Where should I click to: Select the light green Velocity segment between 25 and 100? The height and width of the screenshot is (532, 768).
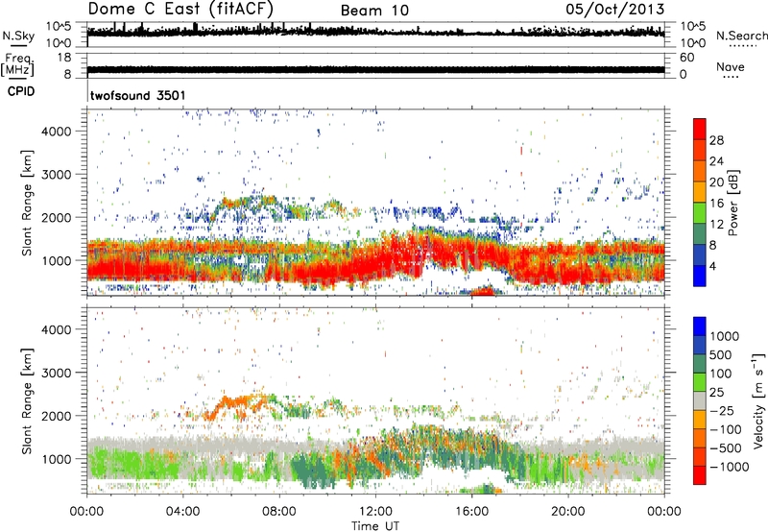pos(700,382)
